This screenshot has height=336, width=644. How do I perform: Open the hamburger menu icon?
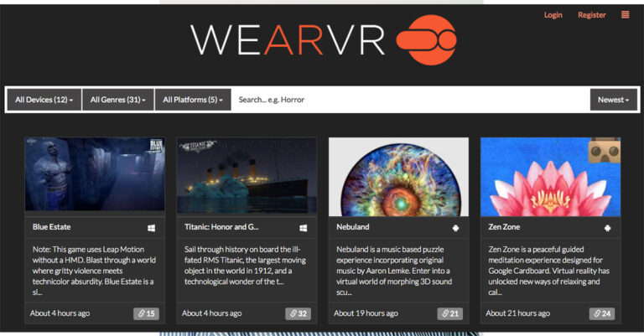pos(625,15)
